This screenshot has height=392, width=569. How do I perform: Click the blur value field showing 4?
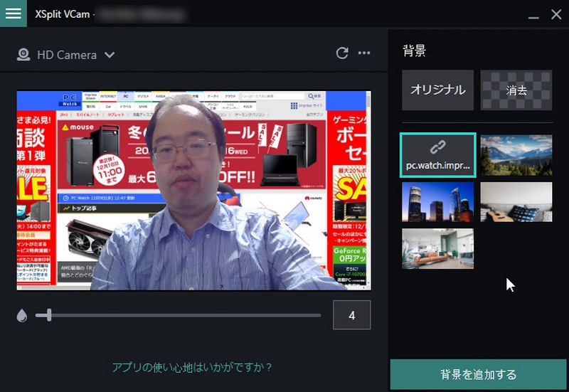[x=351, y=315]
